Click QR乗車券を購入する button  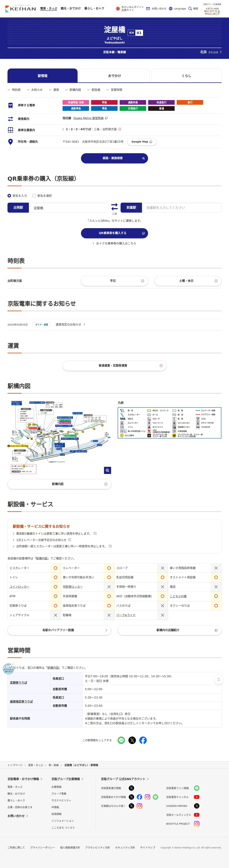pos(114,233)
